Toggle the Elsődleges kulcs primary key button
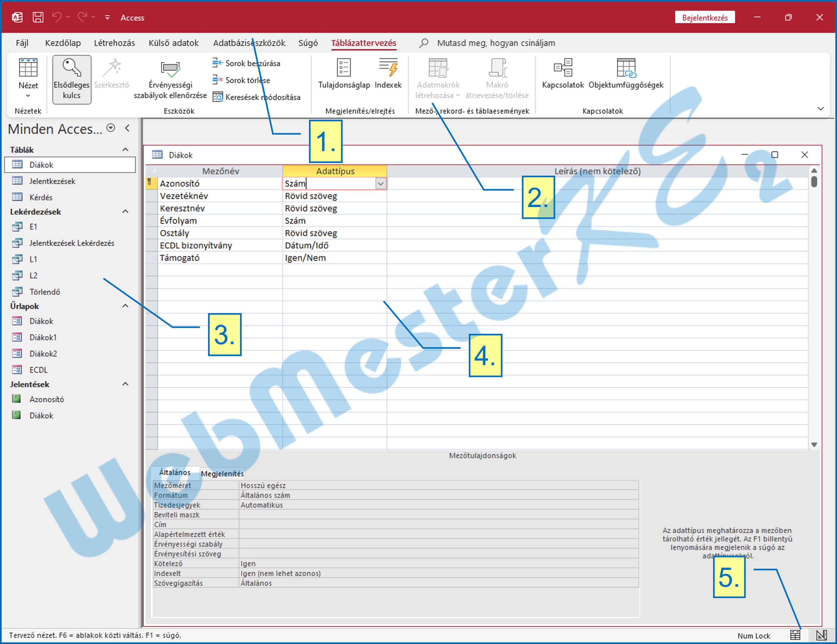Image resolution: width=837 pixels, height=644 pixels. [x=72, y=79]
